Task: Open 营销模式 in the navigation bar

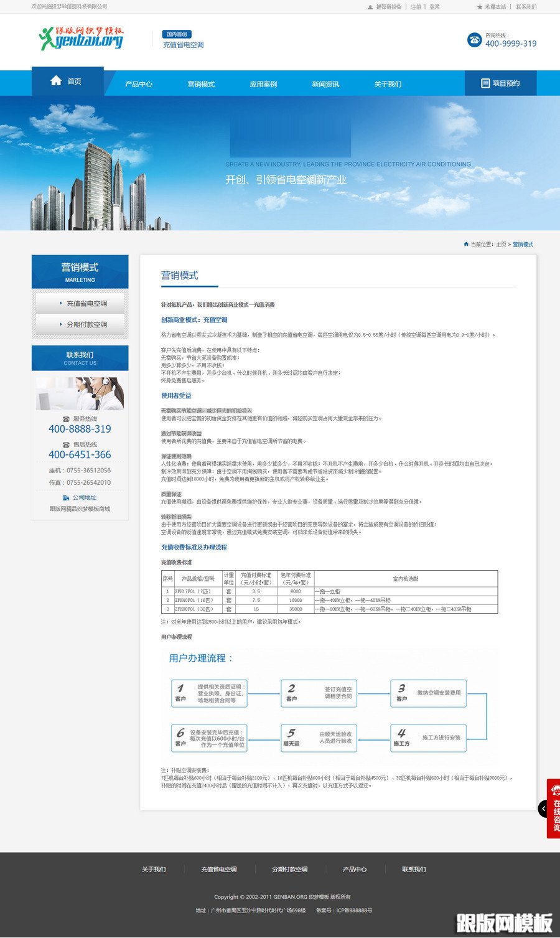Action: (x=201, y=84)
